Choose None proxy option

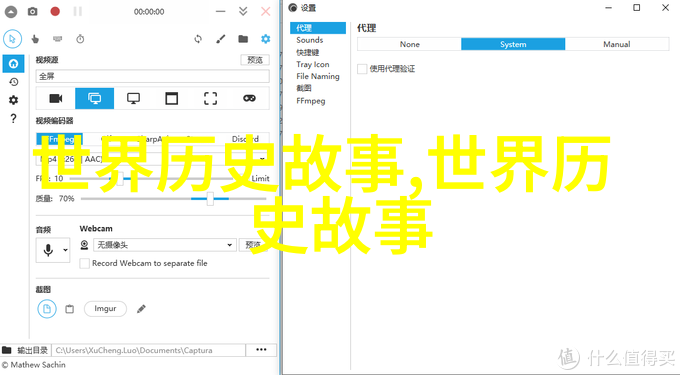pyautogui.click(x=409, y=44)
